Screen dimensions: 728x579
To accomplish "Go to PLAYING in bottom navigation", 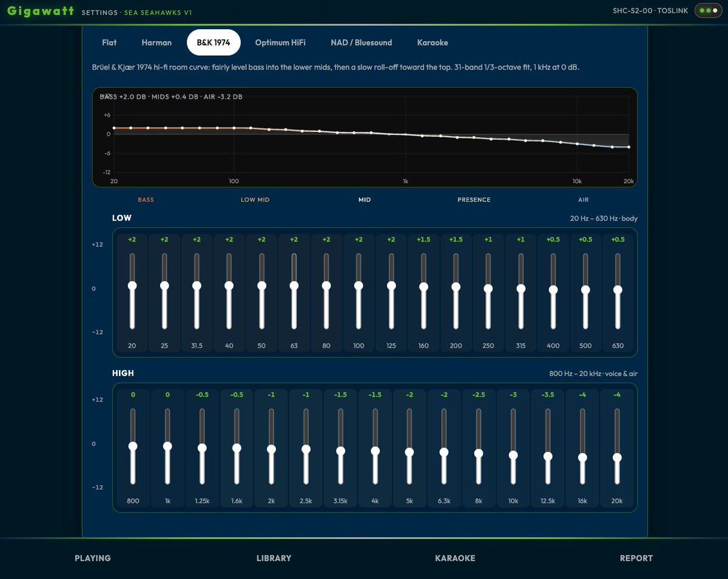I will (93, 558).
